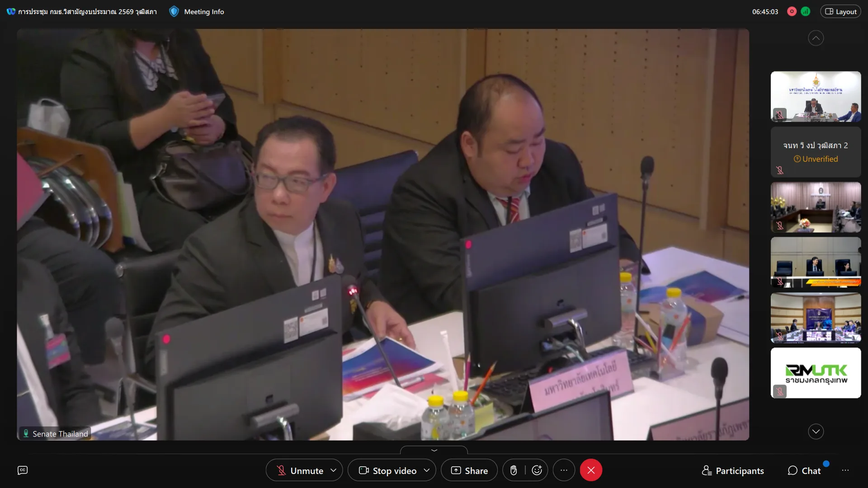Expand audio options arrow beside Unmute
This screenshot has width=868, height=488.
334,470
